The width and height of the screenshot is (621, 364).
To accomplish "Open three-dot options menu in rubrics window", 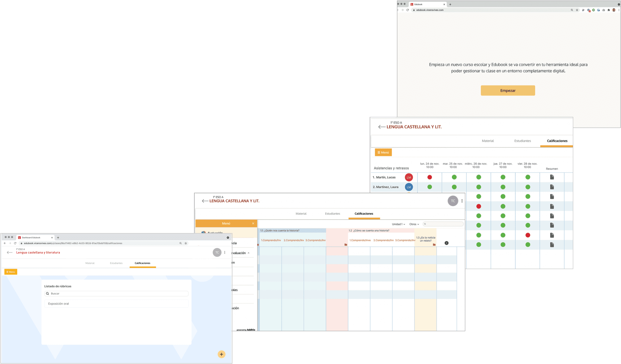I will click(x=225, y=253).
